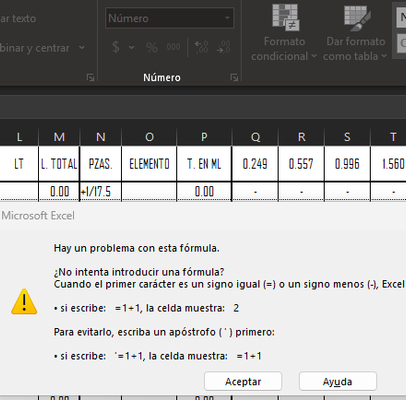This screenshot has width=406, height=400.
Task: Open Alineación group dialog launcher
Action: 90,77
